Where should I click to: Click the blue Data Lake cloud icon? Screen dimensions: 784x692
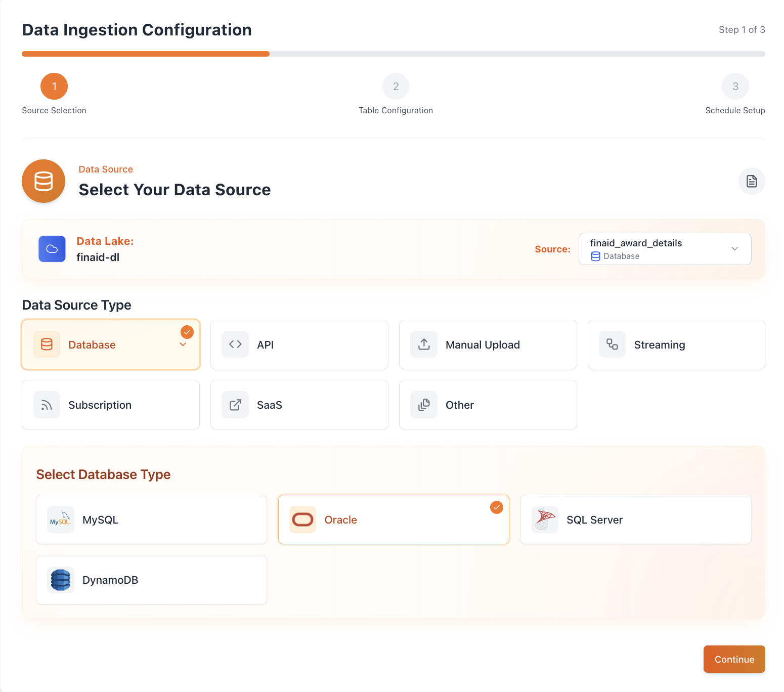[52, 249]
